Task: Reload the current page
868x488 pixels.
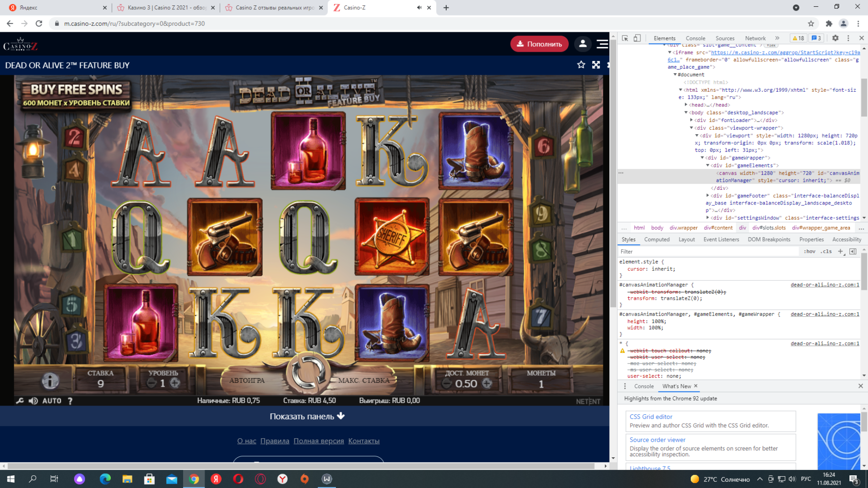Action: click(39, 23)
